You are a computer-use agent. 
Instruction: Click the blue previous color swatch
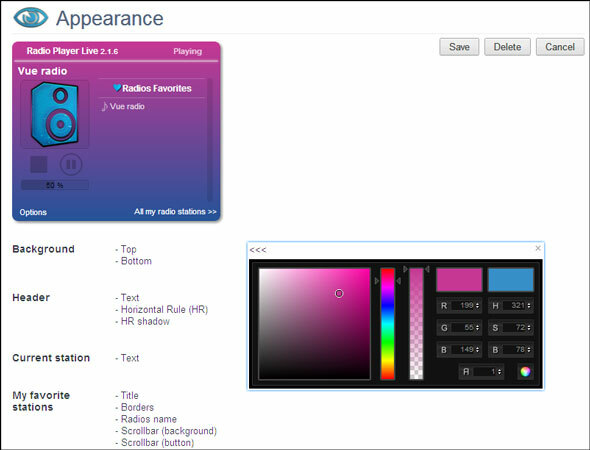pos(511,280)
